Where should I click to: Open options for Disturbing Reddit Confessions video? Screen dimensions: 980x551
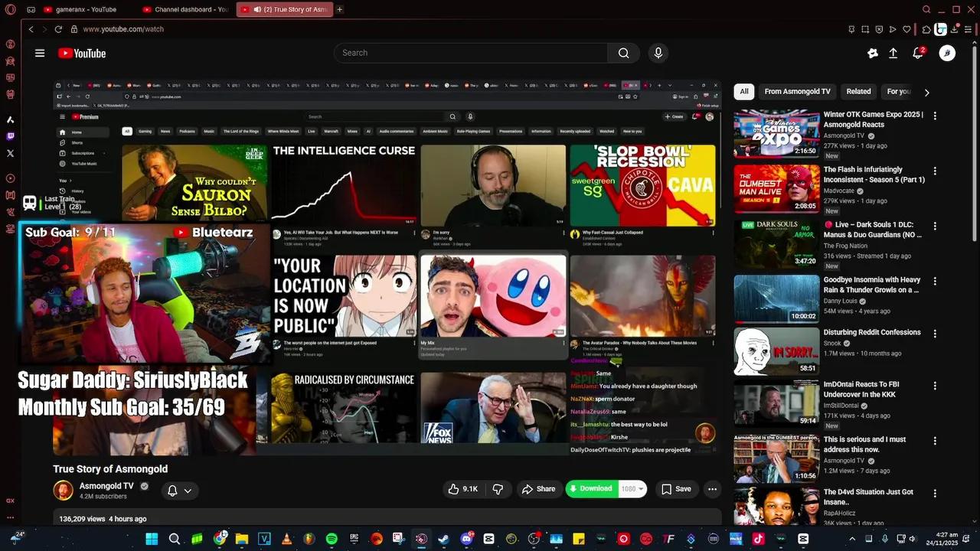935,333
